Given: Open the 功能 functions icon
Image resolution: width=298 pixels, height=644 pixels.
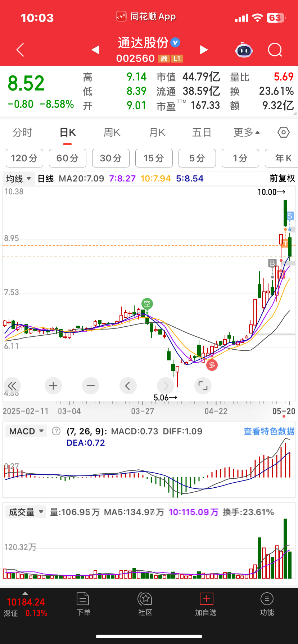Looking at the screenshot, I should pos(267,604).
